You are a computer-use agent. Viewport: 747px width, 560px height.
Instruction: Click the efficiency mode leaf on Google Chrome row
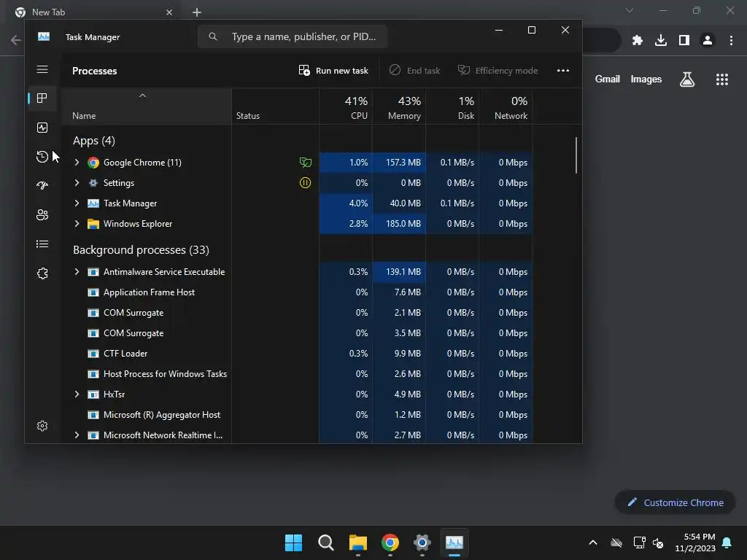click(306, 163)
